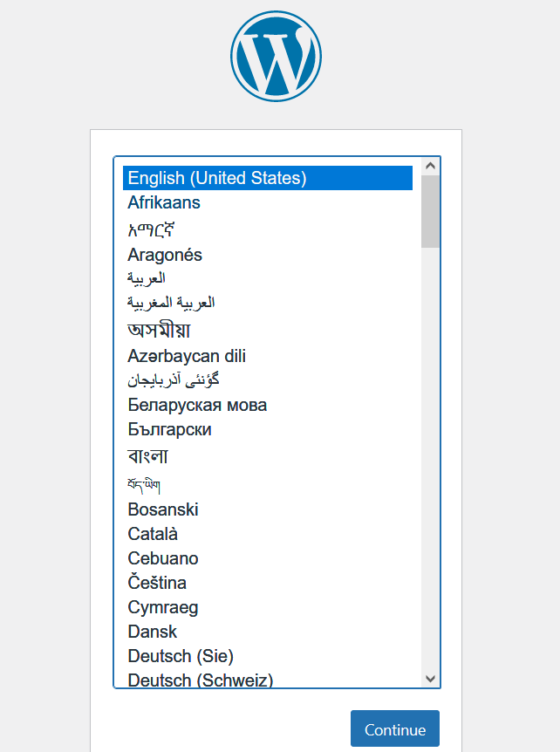Image resolution: width=560 pixels, height=752 pixels.
Task: Click the Continue button
Action: click(x=395, y=729)
